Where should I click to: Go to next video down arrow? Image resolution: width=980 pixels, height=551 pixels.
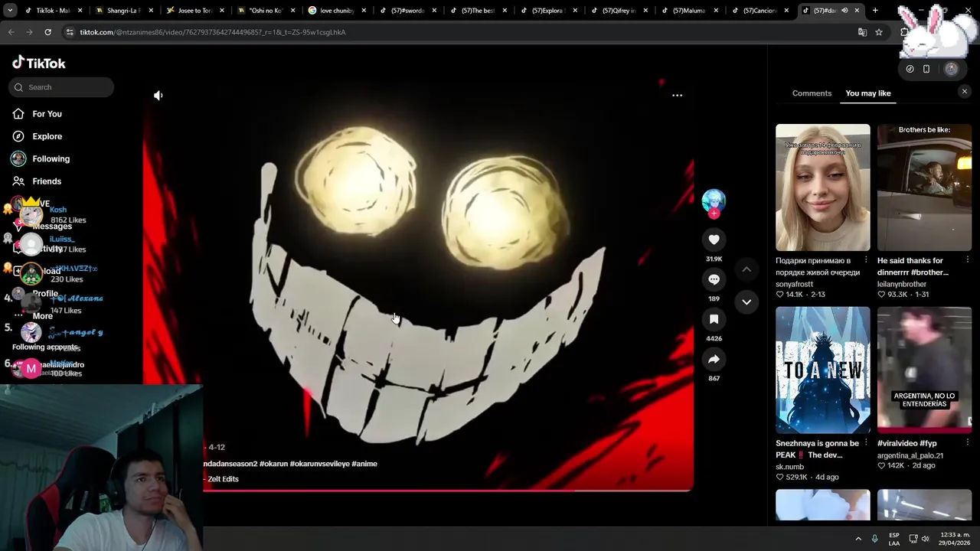pyautogui.click(x=746, y=302)
